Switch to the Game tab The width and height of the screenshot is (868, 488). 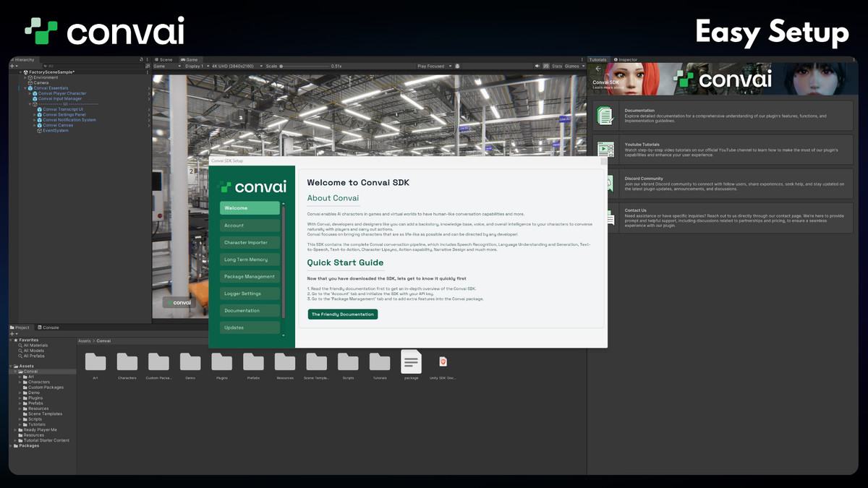tap(190, 60)
